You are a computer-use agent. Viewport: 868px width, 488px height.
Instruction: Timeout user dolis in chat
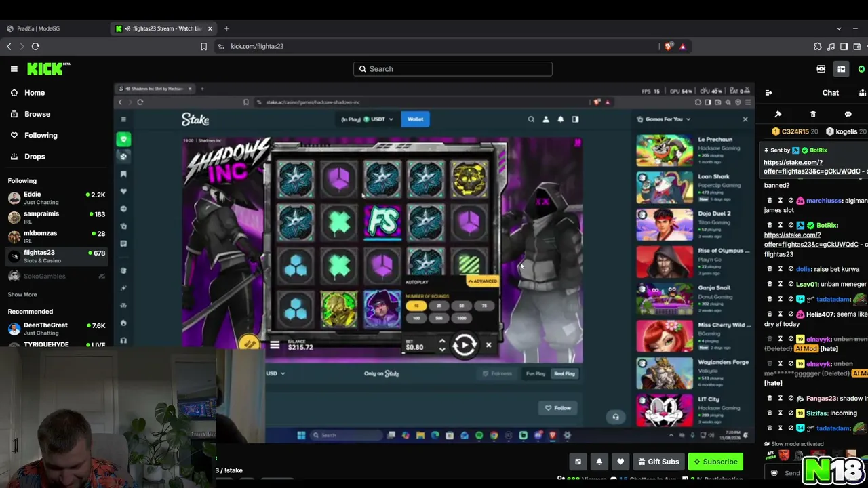tap(780, 269)
